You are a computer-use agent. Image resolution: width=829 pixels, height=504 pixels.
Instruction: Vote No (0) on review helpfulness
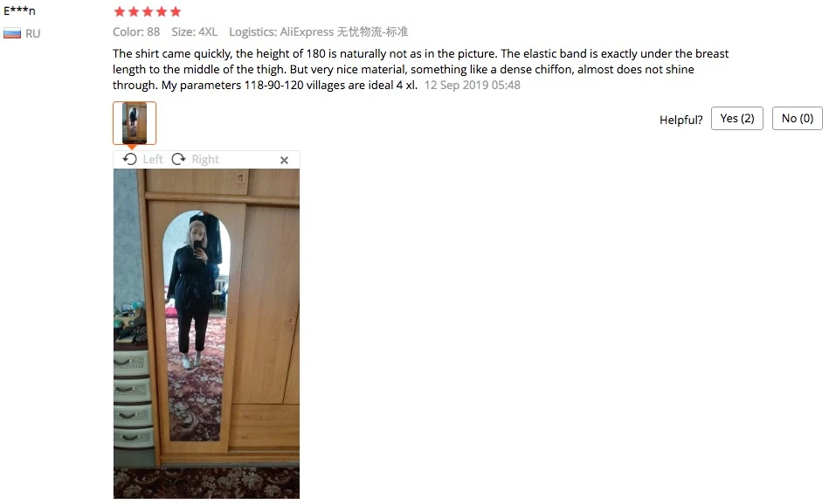(798, 119)
